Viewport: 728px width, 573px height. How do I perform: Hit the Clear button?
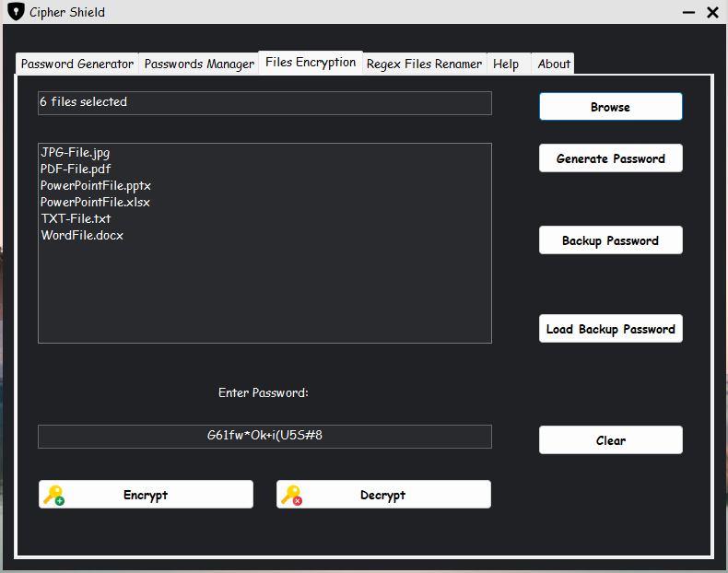click(x=610, y=440)
